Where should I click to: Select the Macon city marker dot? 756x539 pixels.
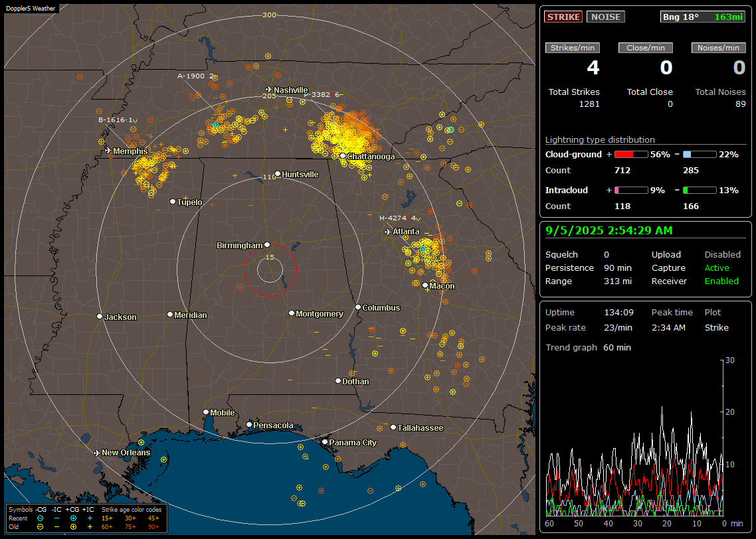425,285
